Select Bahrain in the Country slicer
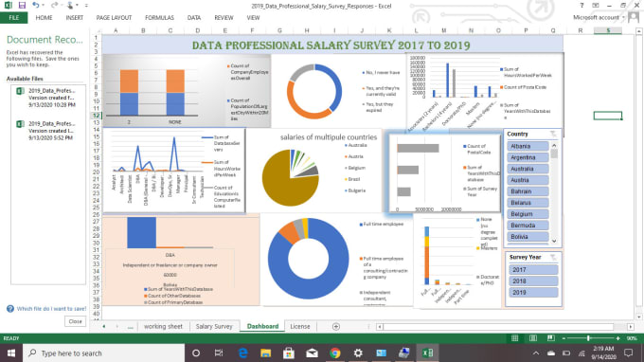644x362 pixels. 528,191
